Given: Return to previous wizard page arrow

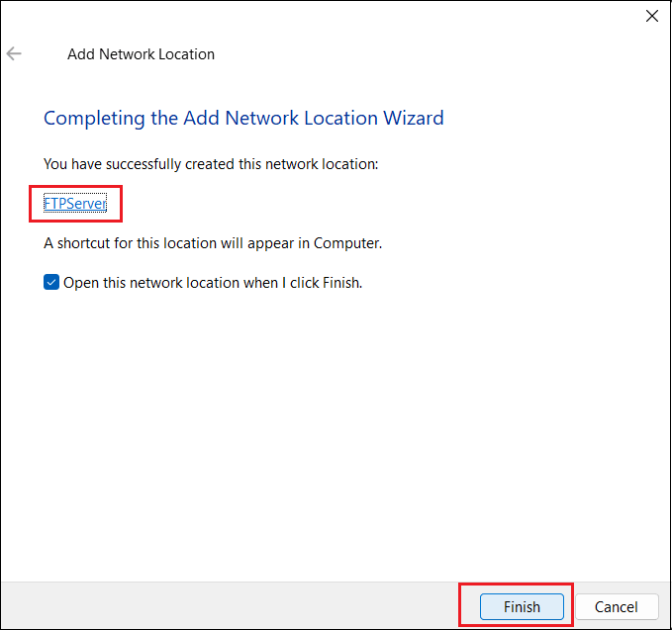Looking at the screenshot, I should [14, 53].
